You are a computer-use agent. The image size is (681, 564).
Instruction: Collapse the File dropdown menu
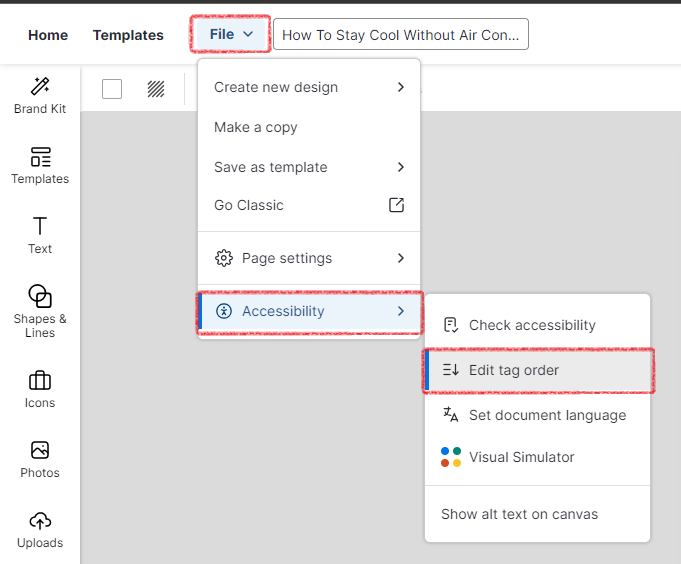point(230,35)
